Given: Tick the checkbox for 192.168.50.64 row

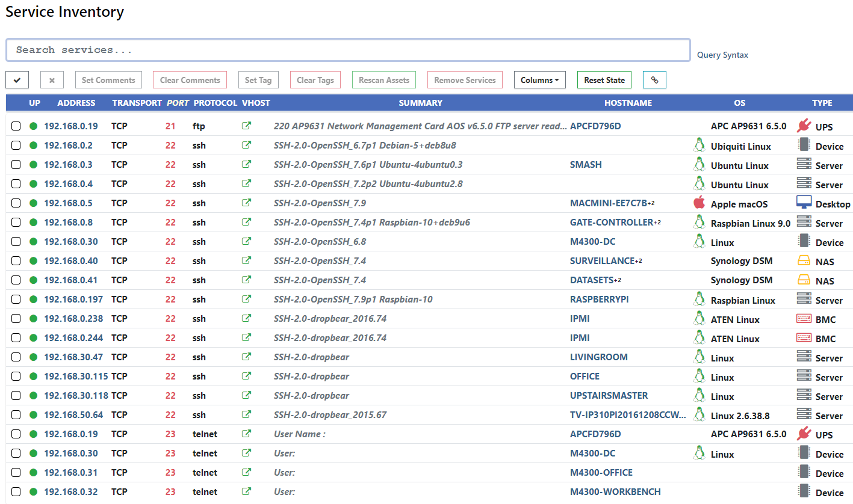Looking at the screenshot, I should (16, 415).
